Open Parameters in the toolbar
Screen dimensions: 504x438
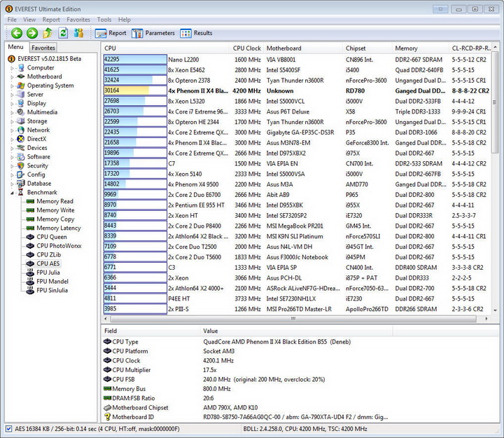coord(153,33)
